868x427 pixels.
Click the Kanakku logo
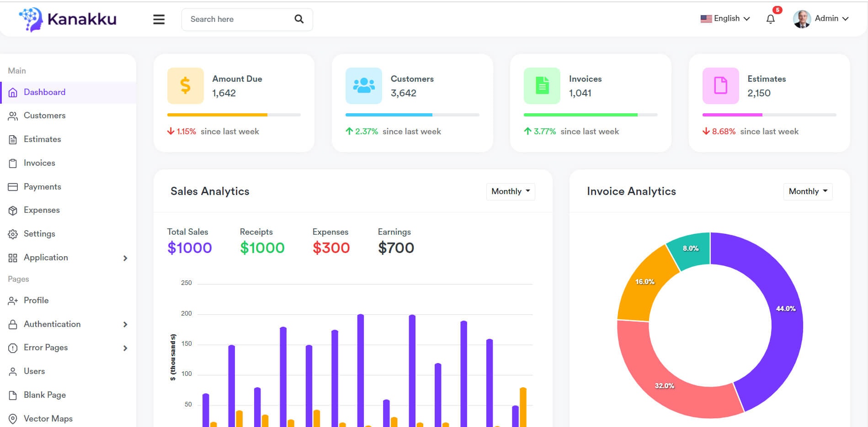[x=68, y=20]
